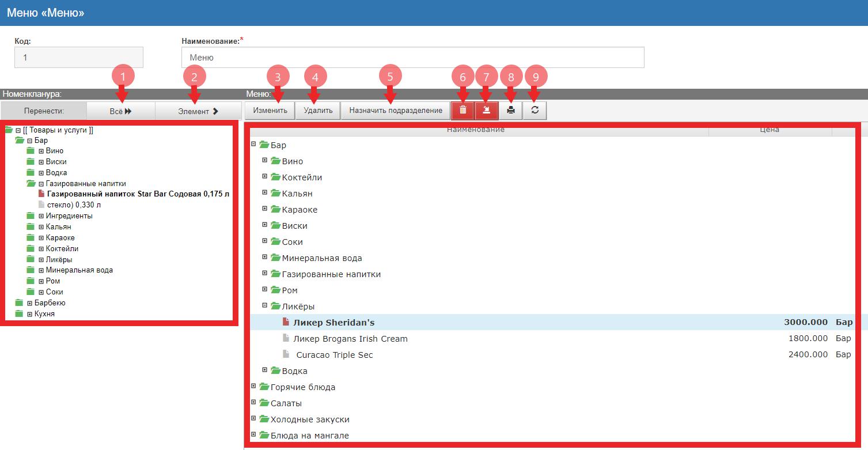
Task: Collapse the Ликёры folder in menu tree
Action: [x=265, y=305]
